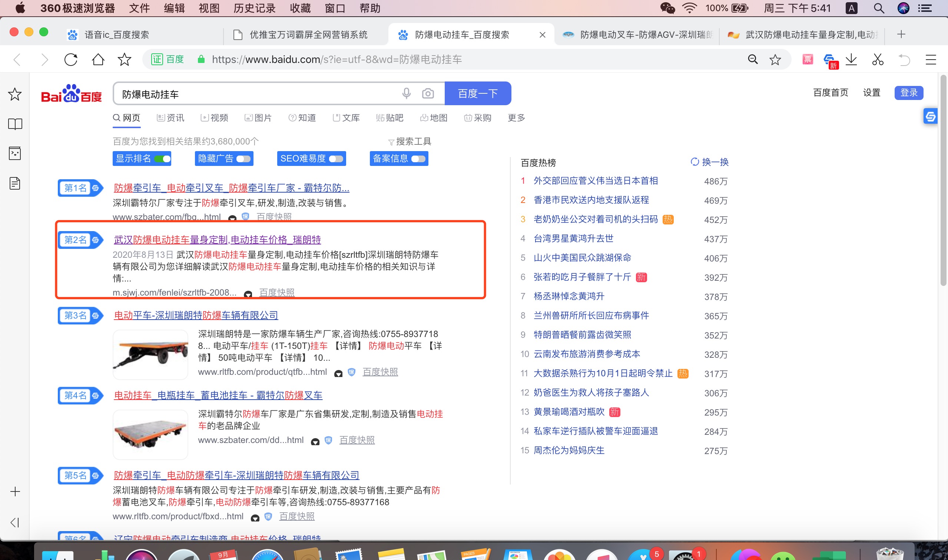This screenshot has width=948, height=560.
Task: Toggle the 备案信息 switch
Action: (418, 159)
